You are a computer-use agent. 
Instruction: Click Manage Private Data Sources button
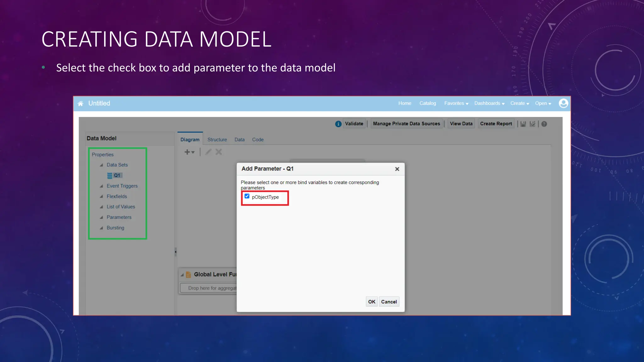pyautogui.click(x=407, y=124)
